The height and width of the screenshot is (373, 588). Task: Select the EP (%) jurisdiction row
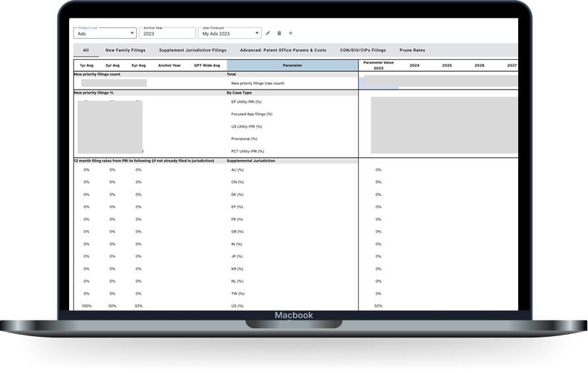click(x=237, y=207)
